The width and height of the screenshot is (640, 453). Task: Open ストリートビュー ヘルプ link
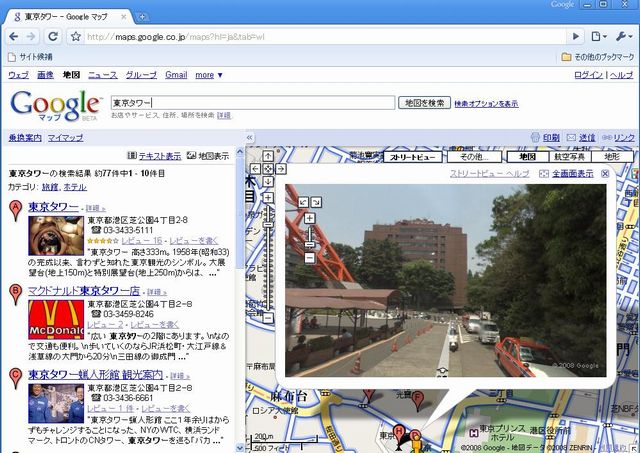(490, 174)
